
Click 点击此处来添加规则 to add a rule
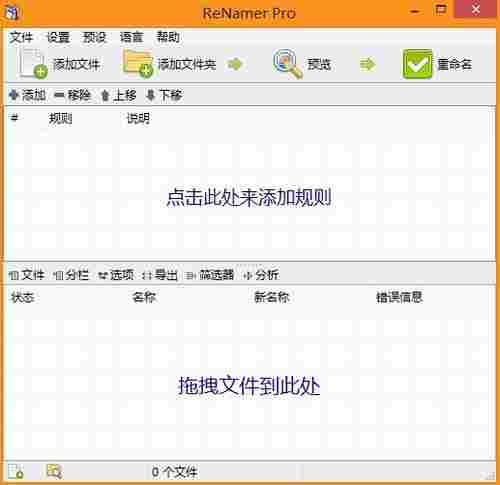(x=249, y=198)
